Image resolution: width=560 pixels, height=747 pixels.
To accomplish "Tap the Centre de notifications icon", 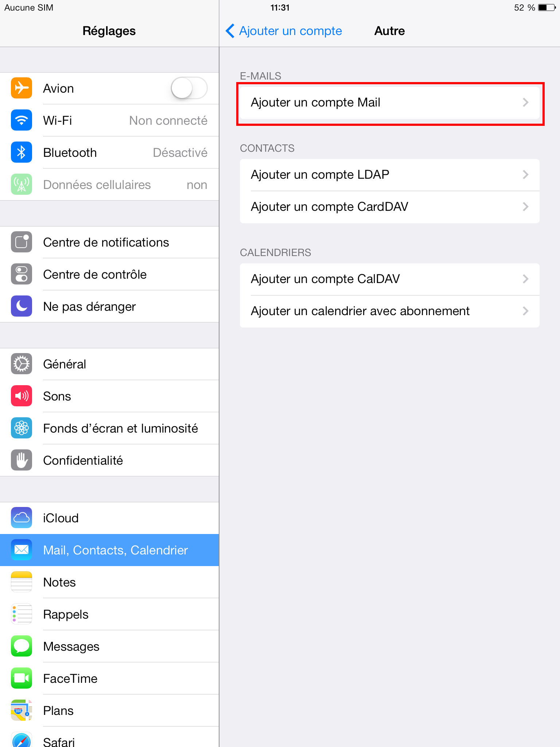I will pyautogui.click(x=22, y=242).
